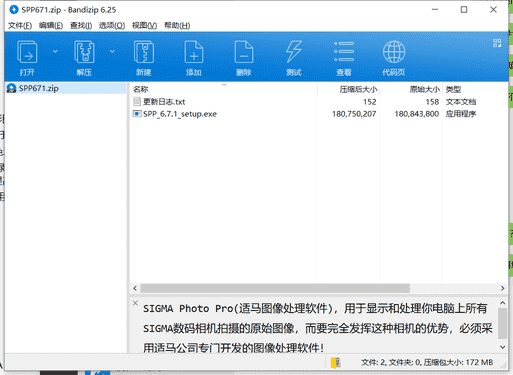
Task: Open the Find (查找) menu
Action: click(81, 26)
